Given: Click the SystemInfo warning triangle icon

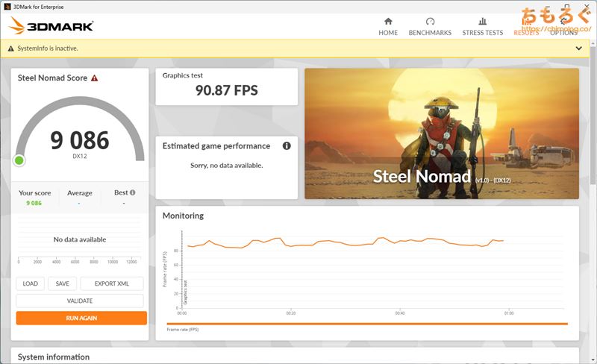Looking at the screenshot, I should click(10, 48).
